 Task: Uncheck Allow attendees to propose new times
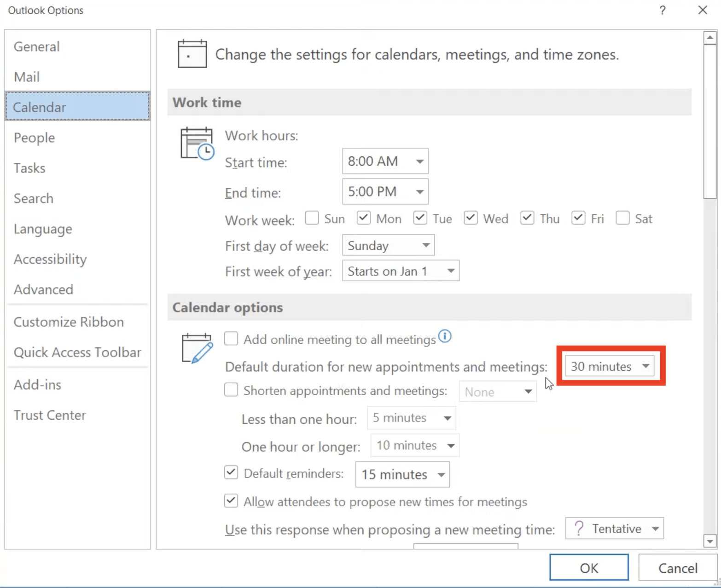click(231, 501)
